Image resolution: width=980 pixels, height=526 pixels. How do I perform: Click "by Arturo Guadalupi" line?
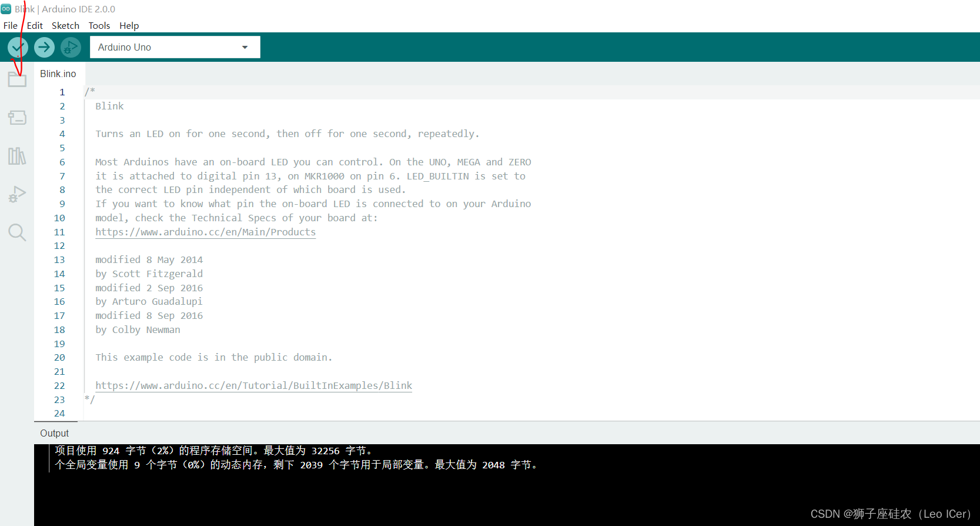149,301
